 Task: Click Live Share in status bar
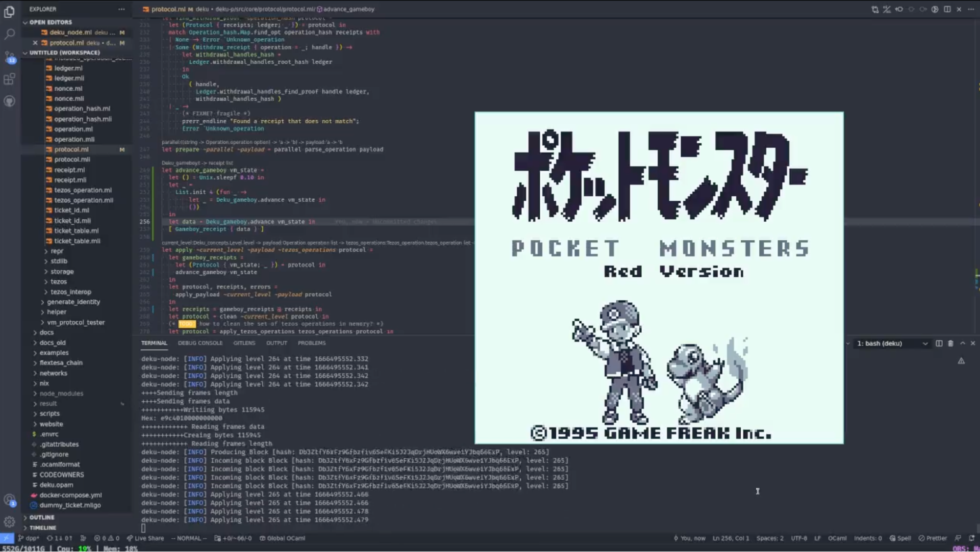tap(145, 538)
